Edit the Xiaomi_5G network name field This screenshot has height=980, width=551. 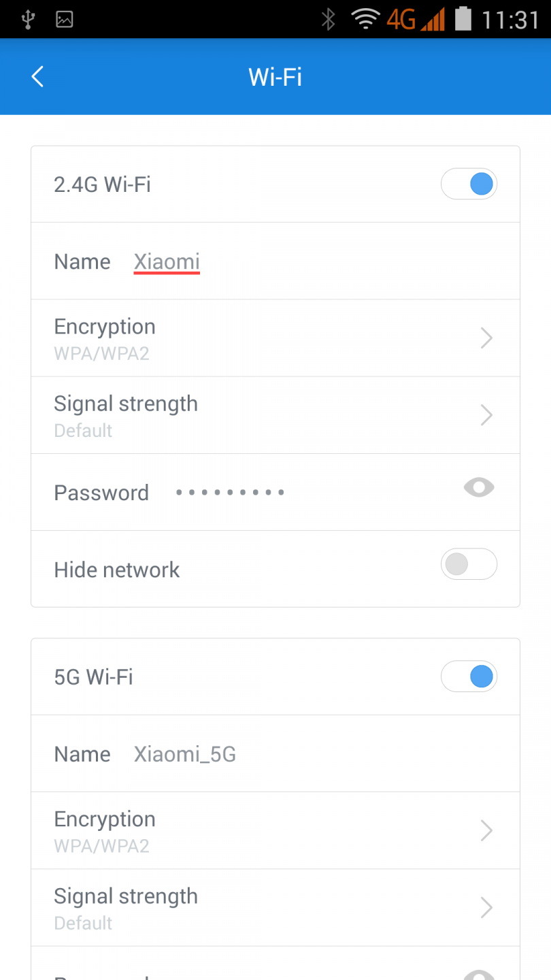(x=185, y=754)
